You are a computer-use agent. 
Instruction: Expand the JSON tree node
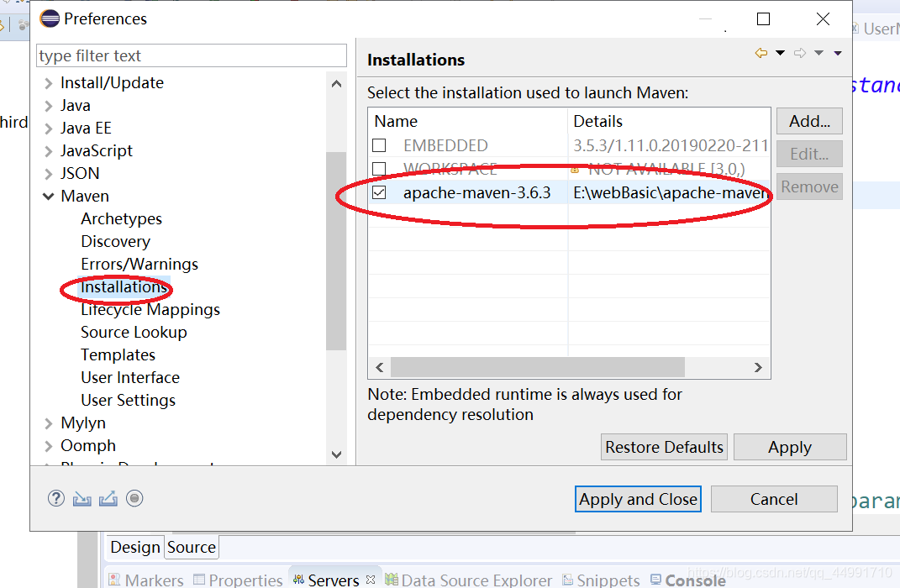pos(49,174)
